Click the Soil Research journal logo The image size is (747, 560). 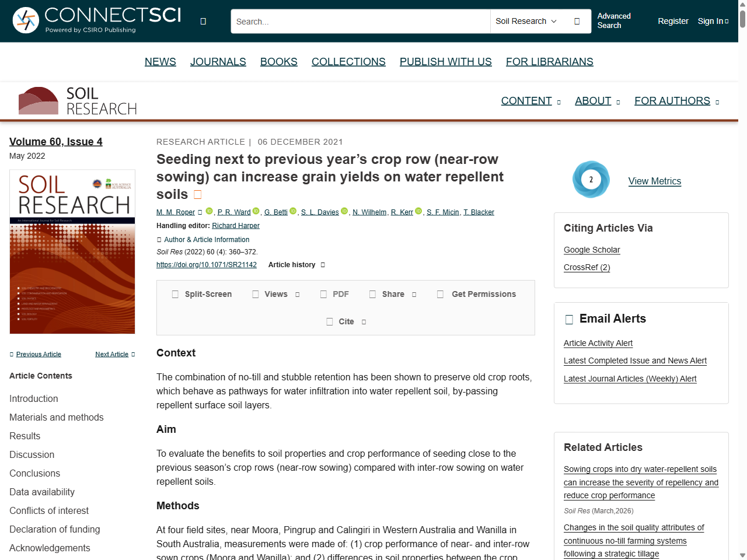click(78, 101)
